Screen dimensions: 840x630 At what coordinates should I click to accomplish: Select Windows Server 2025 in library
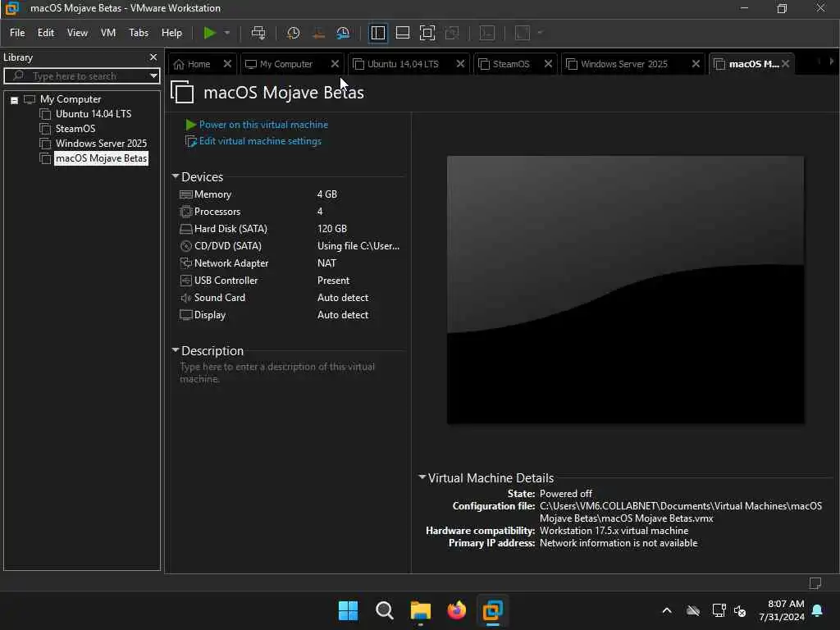pyautogui.click(x=101, y=144)
